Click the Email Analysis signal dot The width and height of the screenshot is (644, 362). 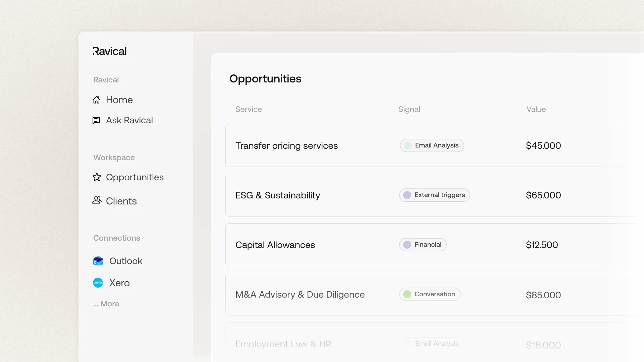coord(408,145)
